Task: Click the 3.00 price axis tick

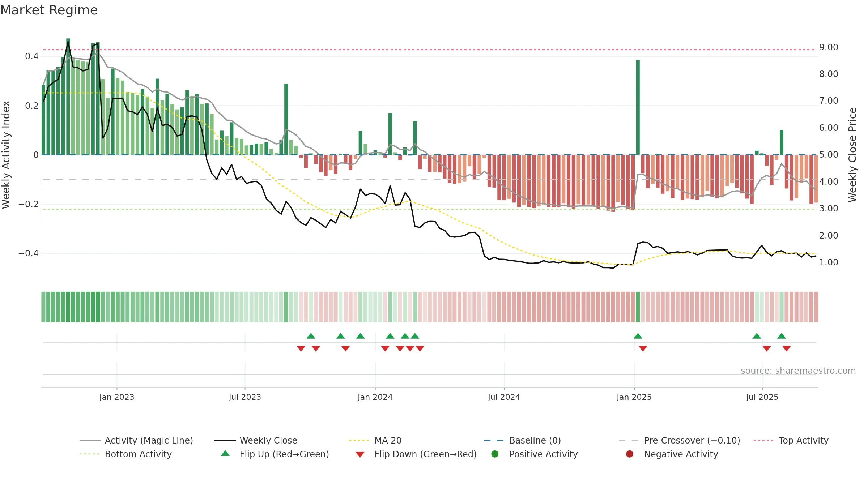Action: click(x=829, y=209)
